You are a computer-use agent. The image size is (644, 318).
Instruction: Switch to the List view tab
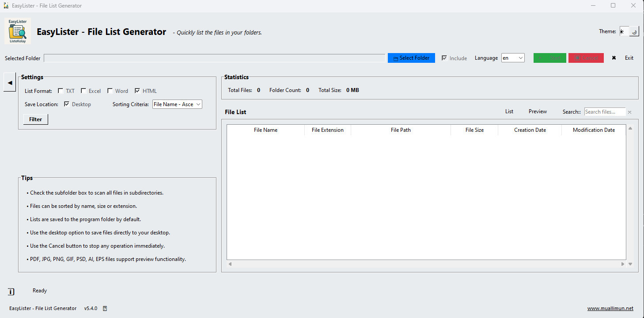point(509,111)
